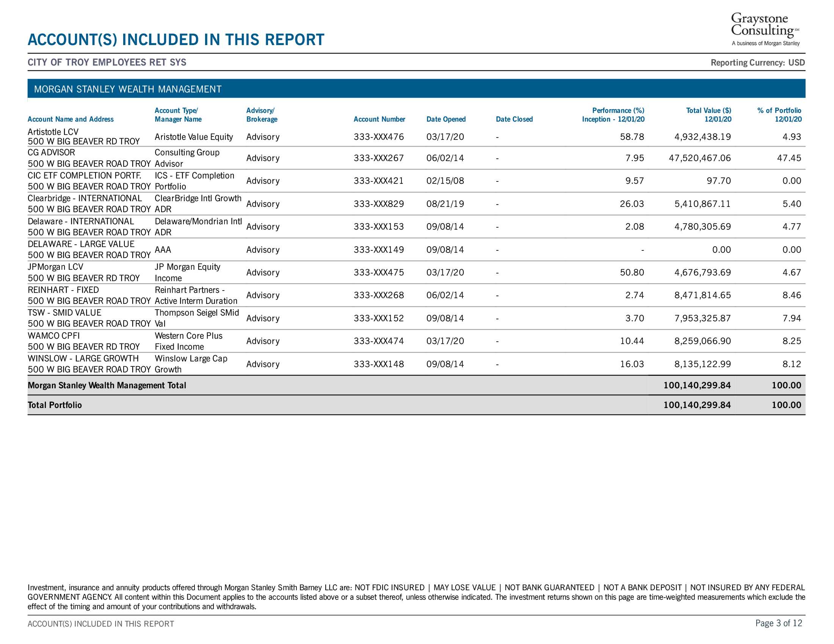Screen dimensions: 834x644
Task: Select 'Morgan Stanley Wealth Management Total' row label
Action: click(x=107, y=385)
